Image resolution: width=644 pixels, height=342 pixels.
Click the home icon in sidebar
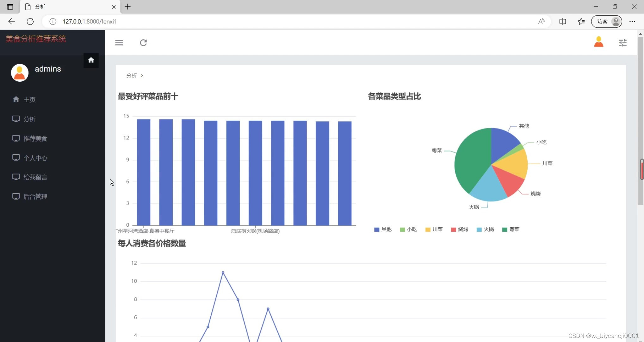[91, 59]
